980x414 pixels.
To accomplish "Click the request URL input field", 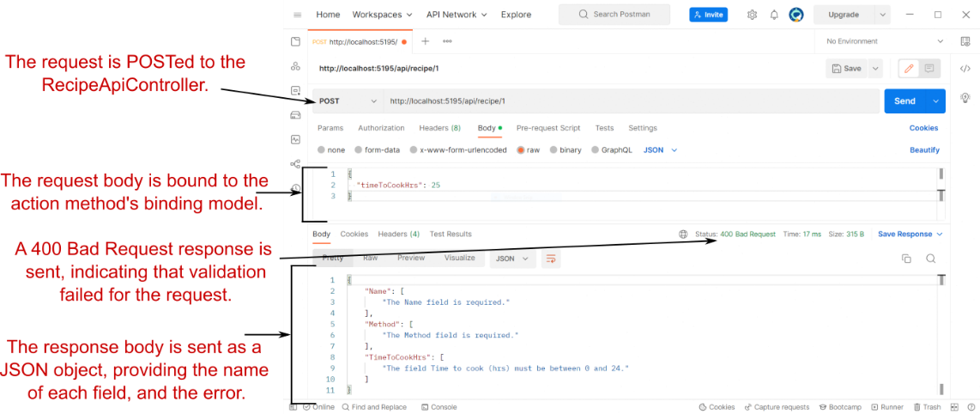I will coord(632,100).
